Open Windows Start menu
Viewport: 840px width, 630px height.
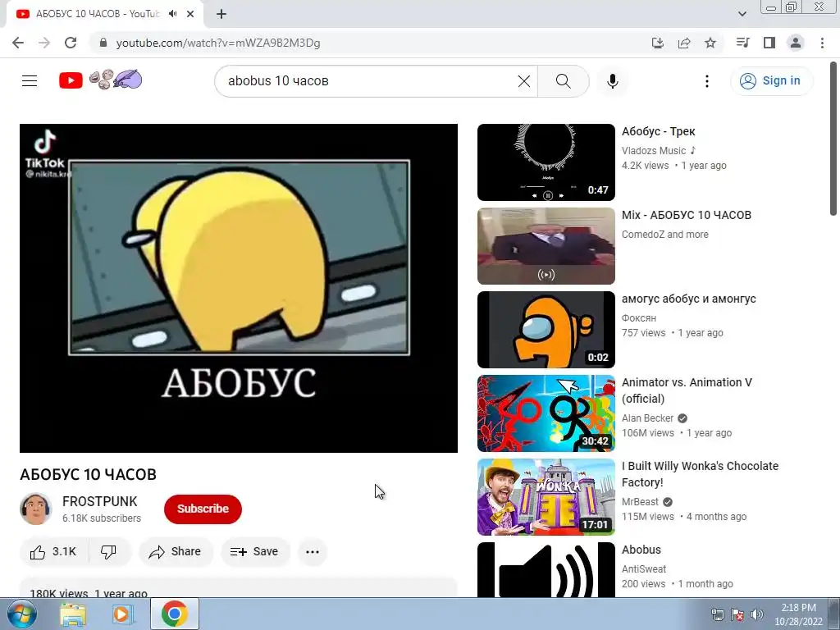[21, 614]
